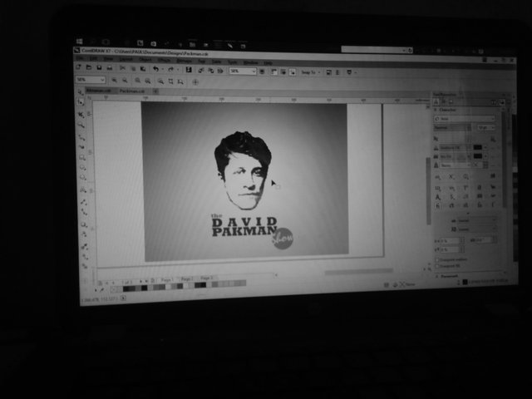
Task: Select the Ellipse tool
Action: pyautogui.click(x=82, y=168)
